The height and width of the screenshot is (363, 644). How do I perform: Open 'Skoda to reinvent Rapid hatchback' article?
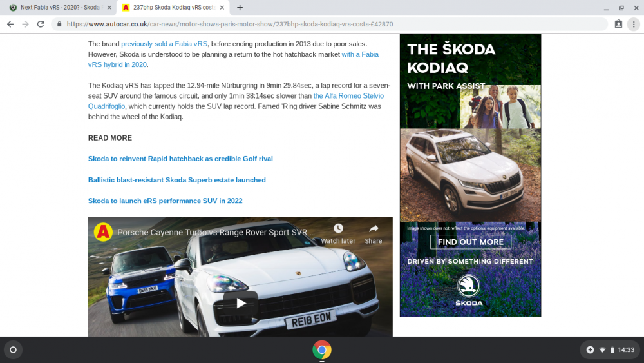pyautogui.click(x=180, y=159)
